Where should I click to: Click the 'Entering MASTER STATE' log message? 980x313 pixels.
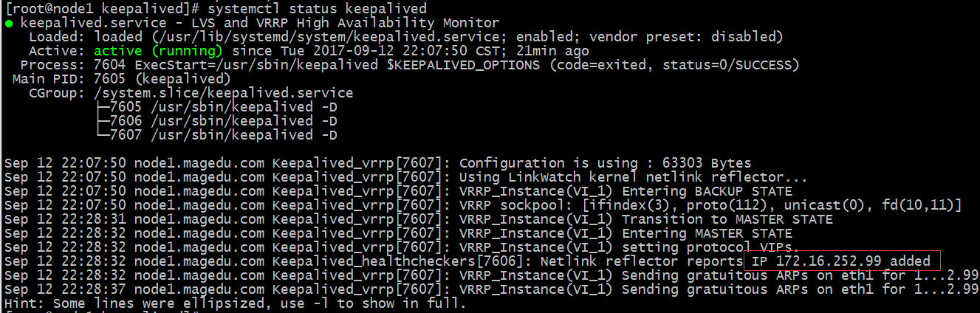click(x=707, y=233)
